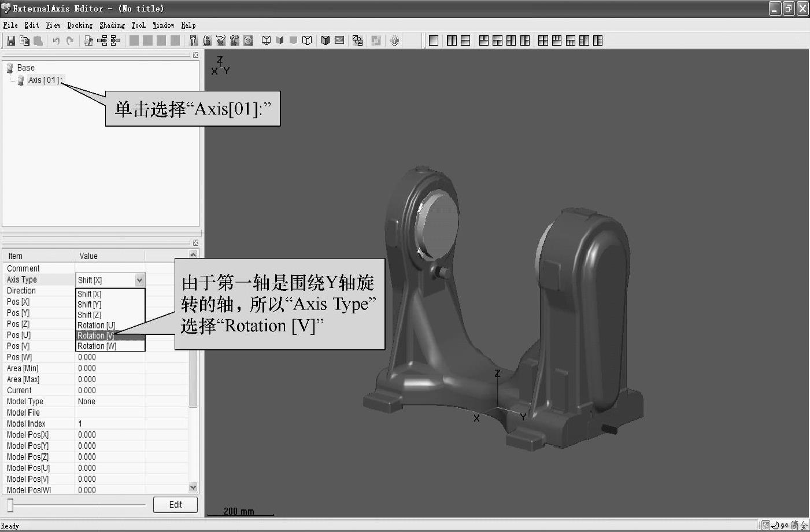810x532 pixels.
Task: Open the Axis Type dropdown arrow
Action: tap(139, 280)
